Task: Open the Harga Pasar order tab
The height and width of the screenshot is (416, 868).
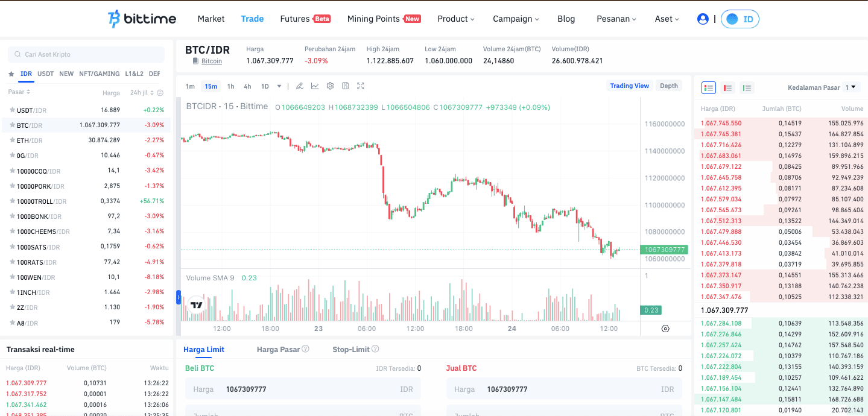Action: click(x=278, y=349)
